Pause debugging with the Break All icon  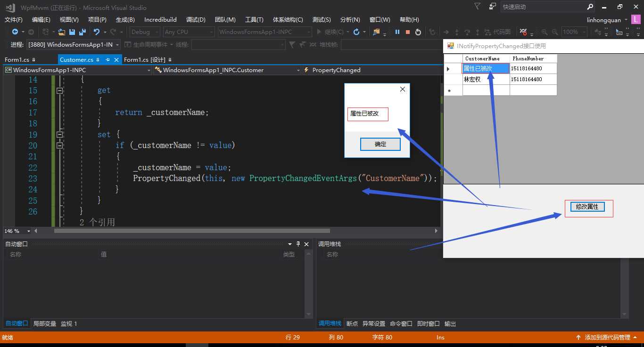[397, 32]
